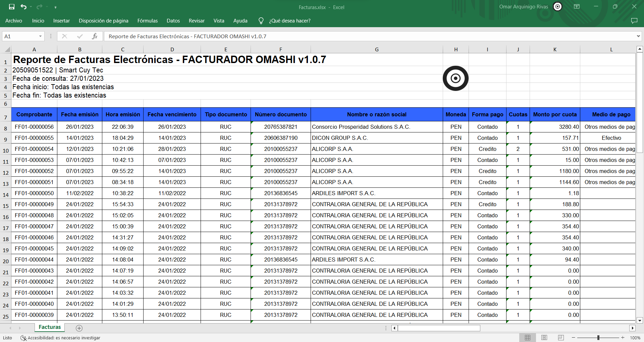Screen dimensions: 644x342
Task: Expand the formula bar with the chevron
Action: [638, 36]
